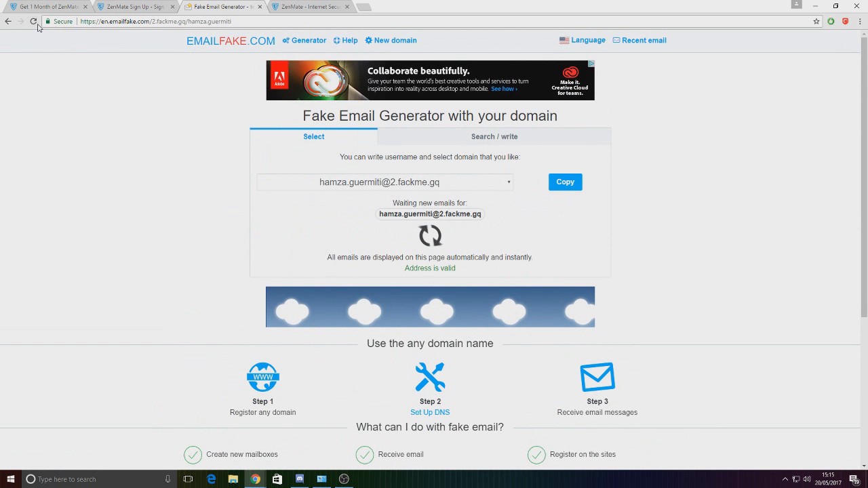This screenshot has width=868, height=488.
Task: Click the green extension icon in the toolbar
Action: point(831,22)
